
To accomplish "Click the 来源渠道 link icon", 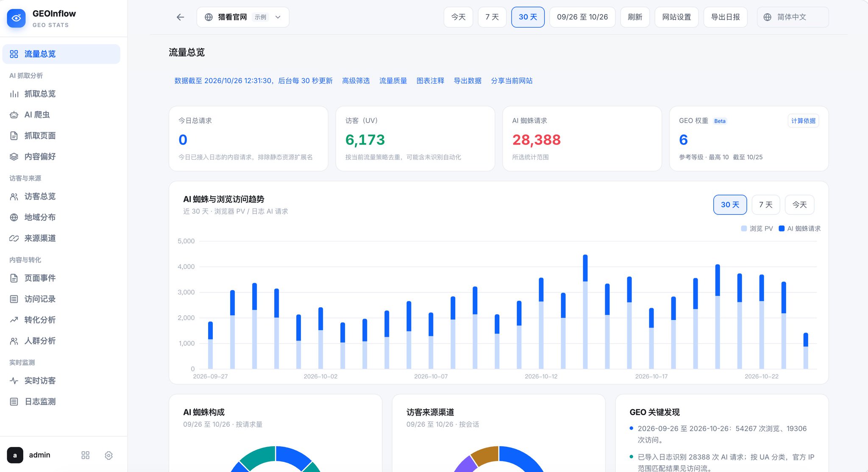I will [x=14, y=239].
